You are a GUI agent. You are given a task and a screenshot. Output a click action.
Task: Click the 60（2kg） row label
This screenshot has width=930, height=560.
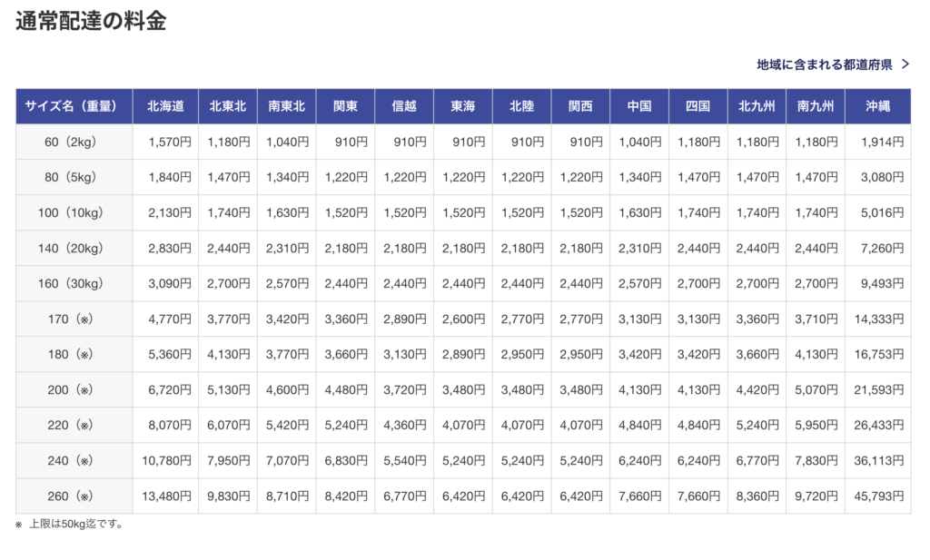[74, 142]
